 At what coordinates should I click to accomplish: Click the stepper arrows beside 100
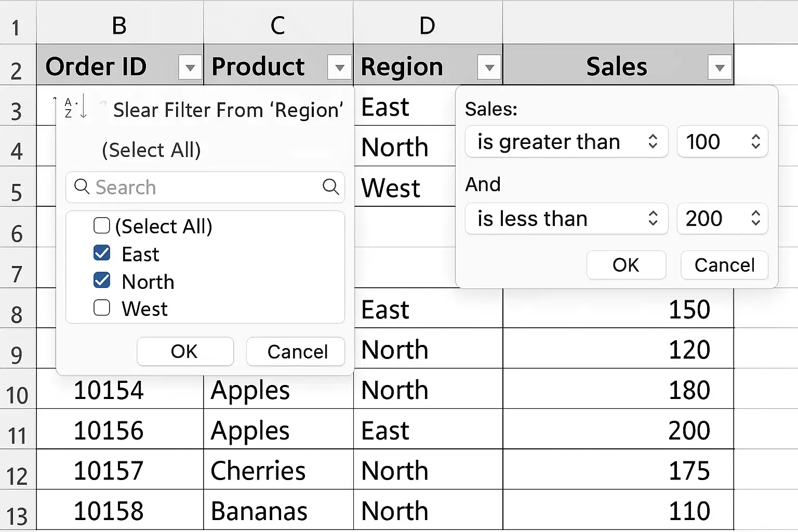756,141
